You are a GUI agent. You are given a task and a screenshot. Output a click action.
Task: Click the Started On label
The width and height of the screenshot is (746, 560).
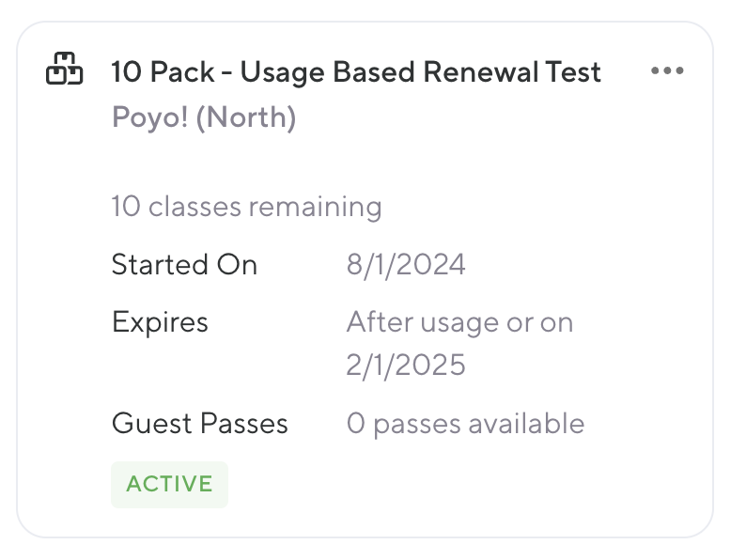click(x=184, y=265)
